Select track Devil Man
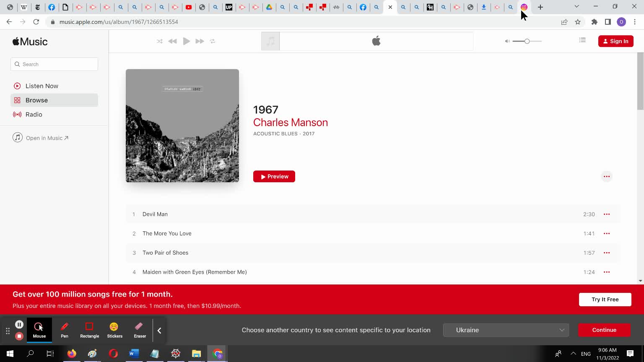644x362 pixels. click(x=373, y=214)
